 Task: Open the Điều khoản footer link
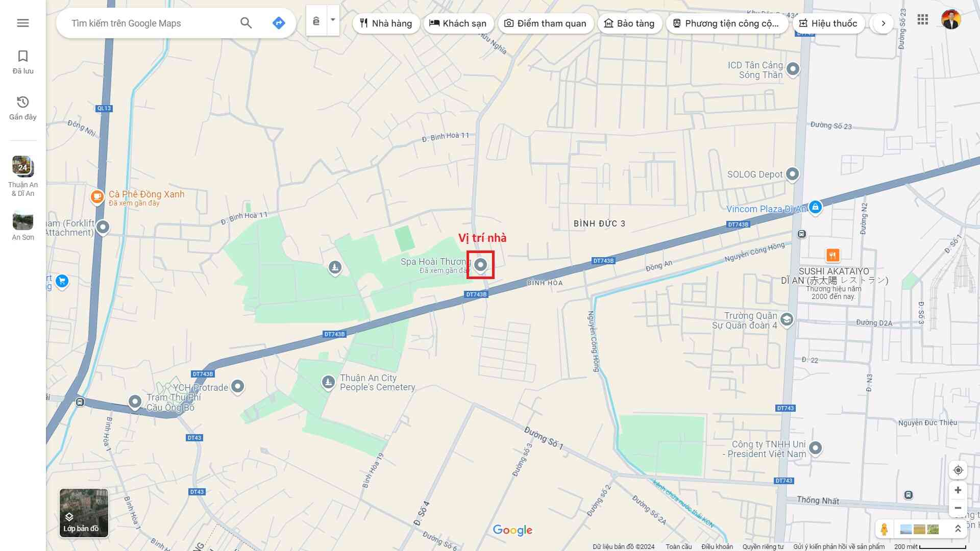coord(717,546)
